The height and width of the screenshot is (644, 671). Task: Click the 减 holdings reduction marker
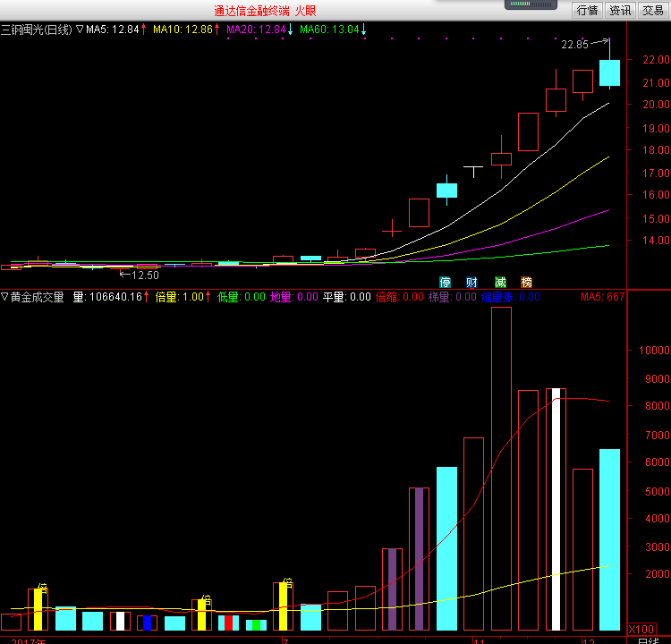(x=500, y=283)
